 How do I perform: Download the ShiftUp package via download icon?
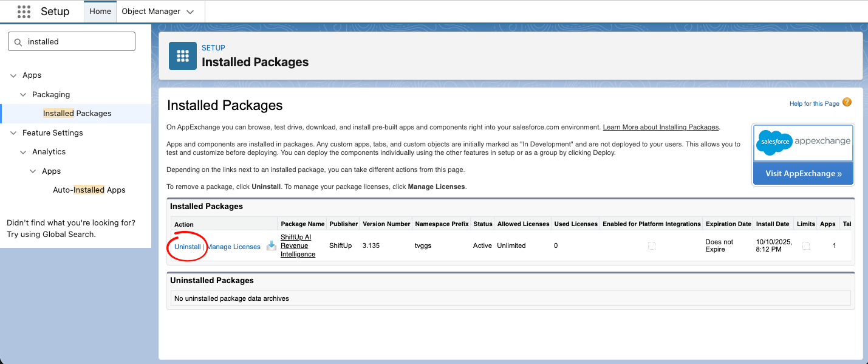coord(272,246)
